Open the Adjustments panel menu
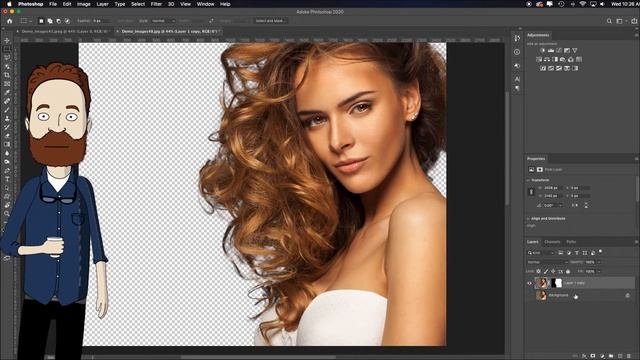Viewport: 640px width, 360px height. [x=636, y=35]
